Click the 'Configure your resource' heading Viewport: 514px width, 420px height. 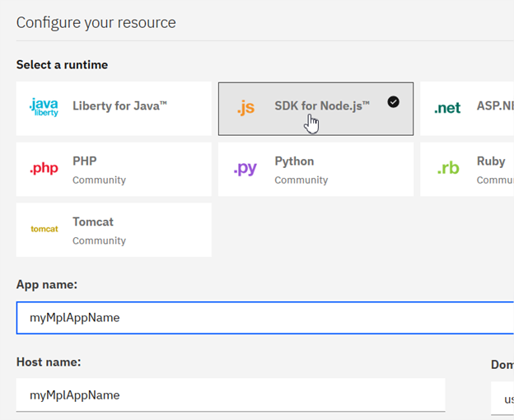click(x=96, y=23)
